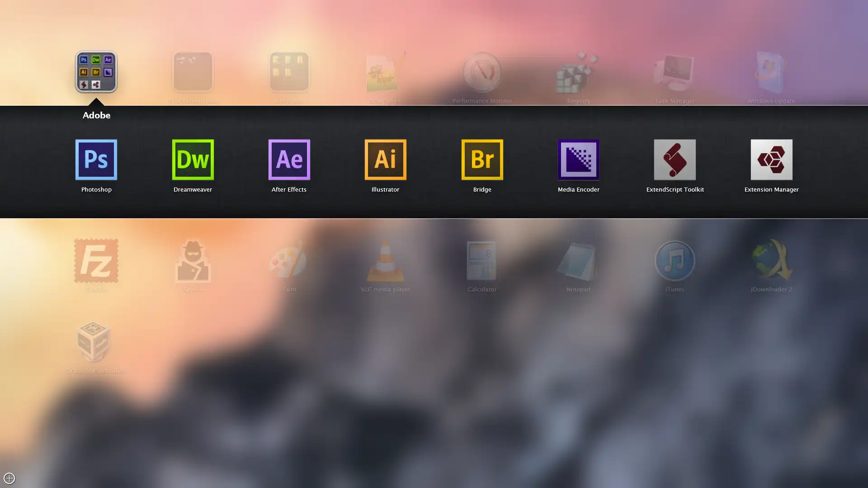Image resolution: width=868 pixels, height=488 pixels.
Task: Open Windows Task Manager
Action: pos(675,71)
